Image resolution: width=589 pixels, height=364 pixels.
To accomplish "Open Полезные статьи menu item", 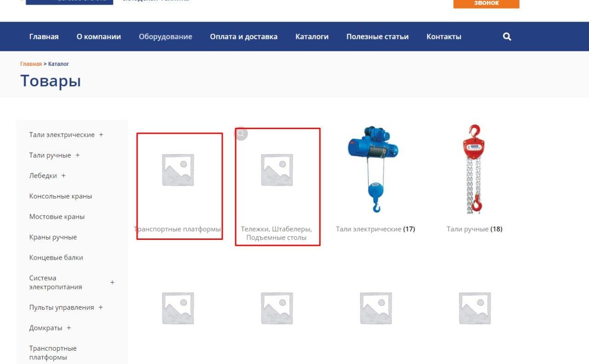I will point(377,37).
